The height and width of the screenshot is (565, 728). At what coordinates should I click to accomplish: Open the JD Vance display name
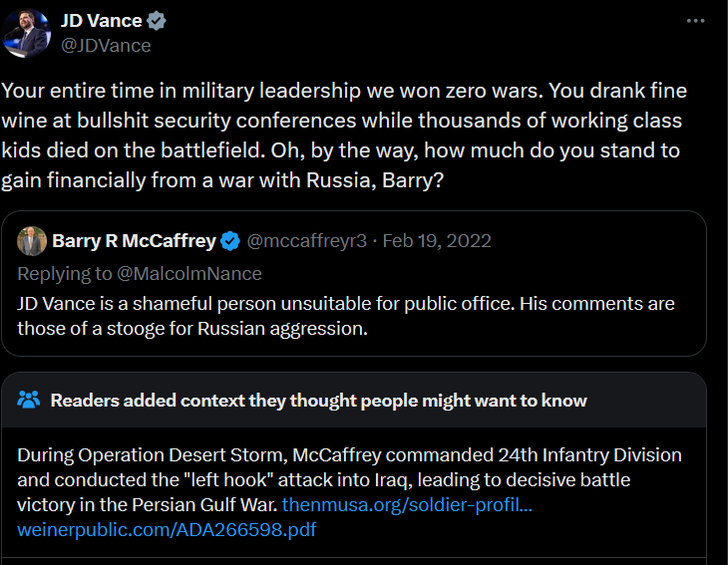[101, 21]
